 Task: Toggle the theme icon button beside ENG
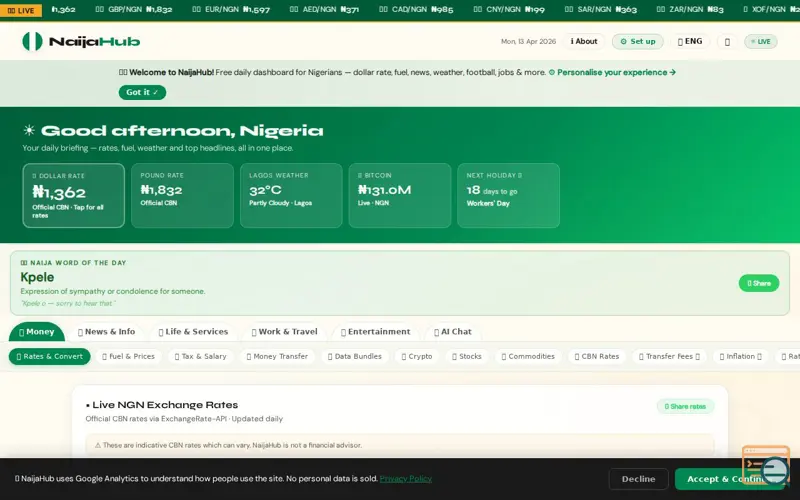click(x=727, y=42)
